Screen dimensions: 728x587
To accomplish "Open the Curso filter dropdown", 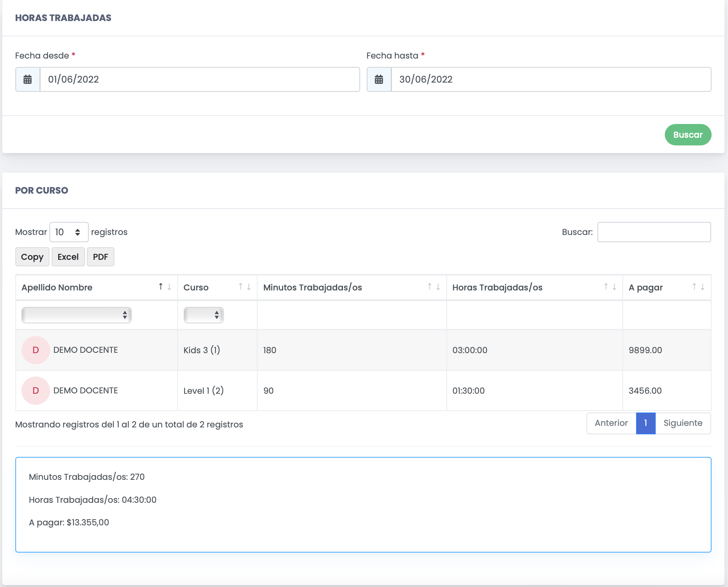I will click(204, 315).
